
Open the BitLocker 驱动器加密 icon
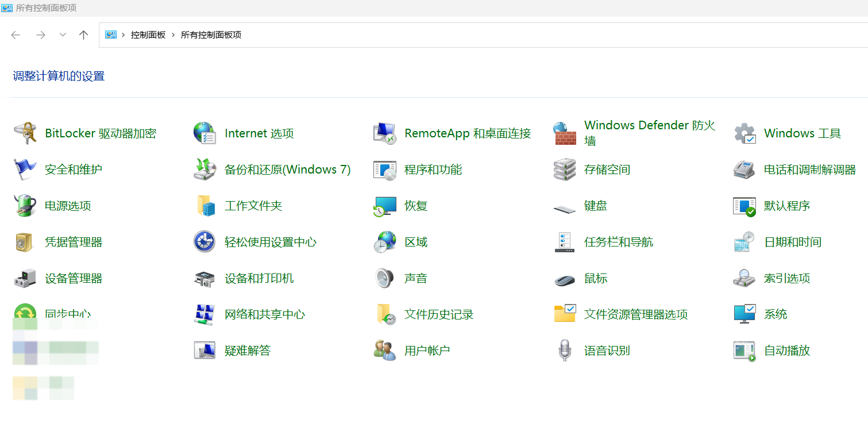(25, 133)
